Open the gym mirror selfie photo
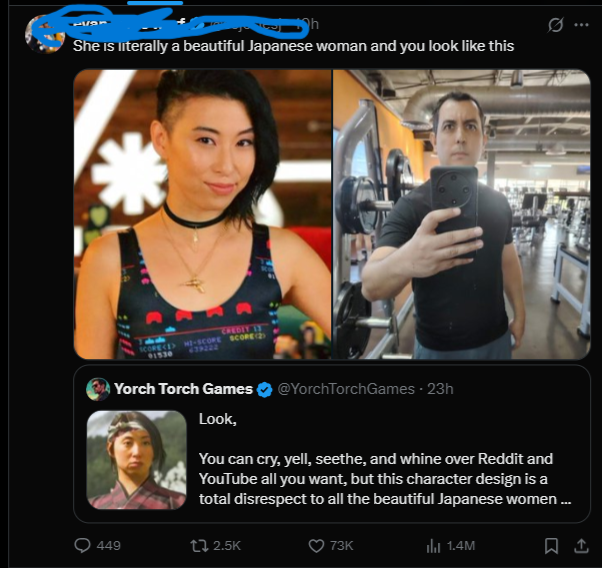Viewport: 602px width, 568px height. [461, 214]
